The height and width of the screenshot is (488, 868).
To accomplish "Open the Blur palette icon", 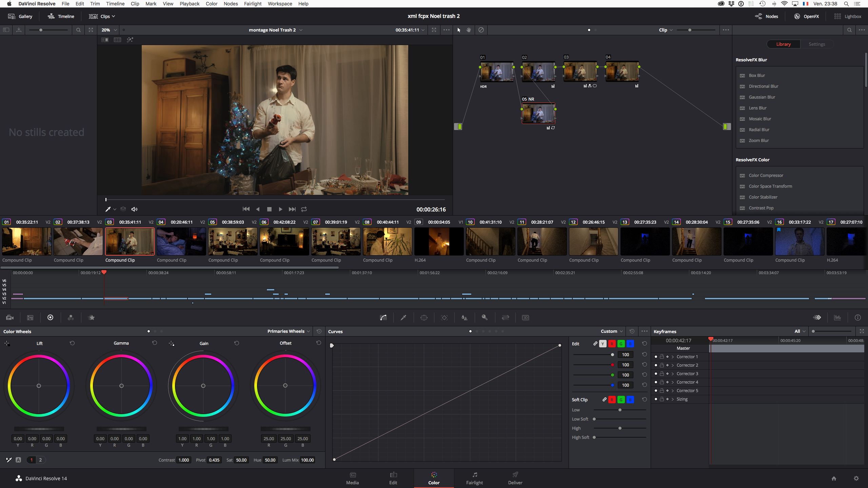I will click(x=465, y=318).
